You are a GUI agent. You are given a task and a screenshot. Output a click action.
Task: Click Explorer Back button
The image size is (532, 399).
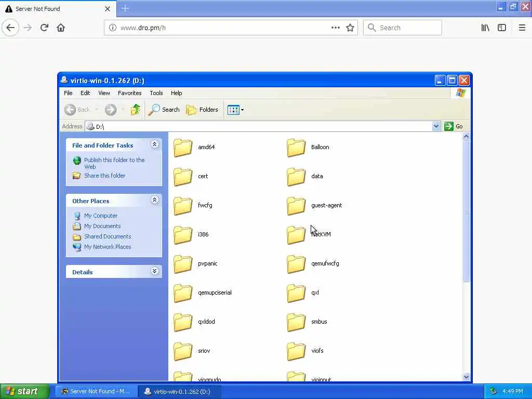(77, 110)
